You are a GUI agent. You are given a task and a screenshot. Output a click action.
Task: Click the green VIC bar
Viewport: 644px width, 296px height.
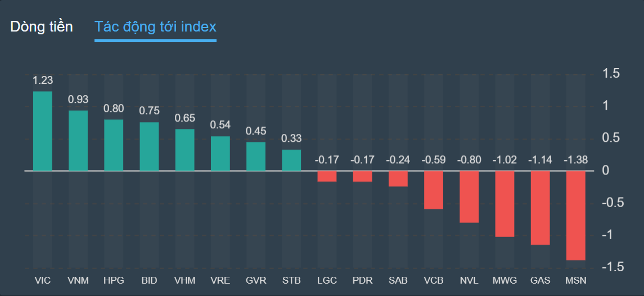coord(43,131)
